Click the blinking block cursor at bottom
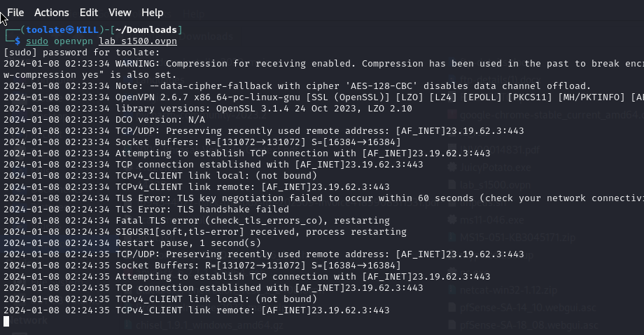This screenshot has height=335, width=644. 6,322
